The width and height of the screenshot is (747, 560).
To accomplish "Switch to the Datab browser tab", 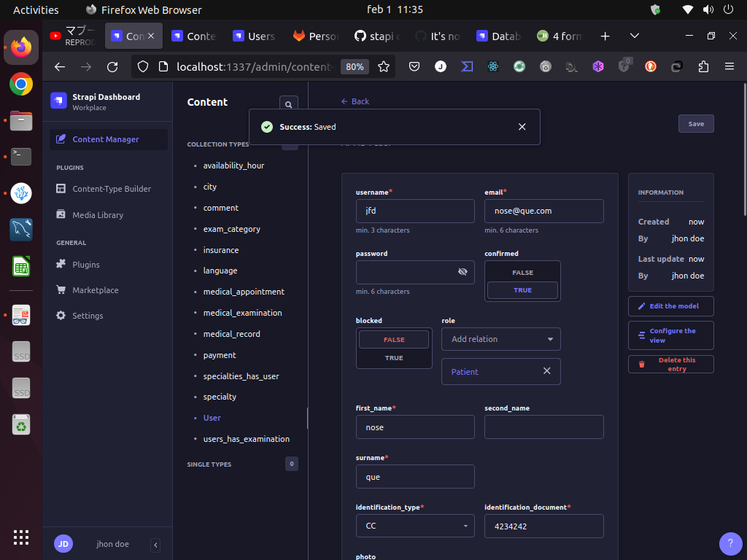I will [x=499, y=36].
